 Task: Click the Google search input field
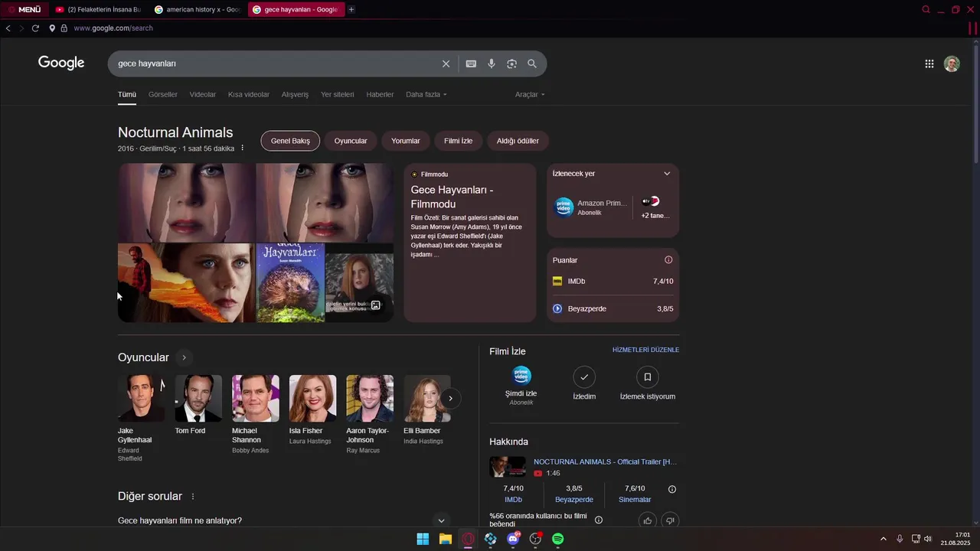click(x=276, y=64)
